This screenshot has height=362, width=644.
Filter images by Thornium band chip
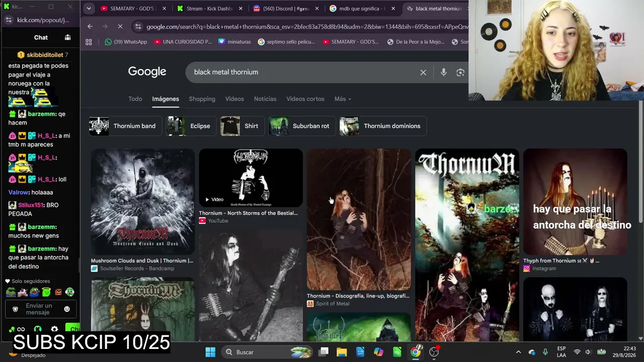[x=125, y=126]
